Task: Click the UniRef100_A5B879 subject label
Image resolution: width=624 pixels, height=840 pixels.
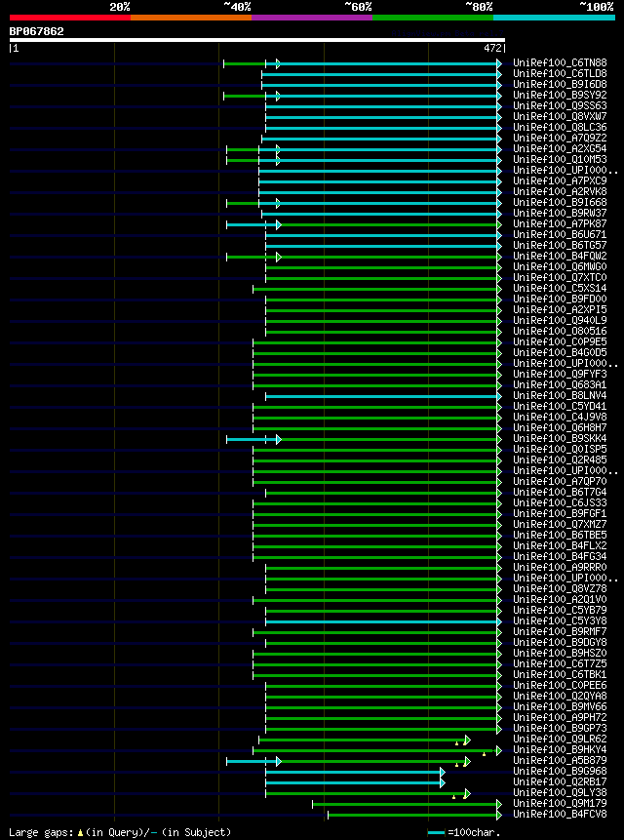Action: pyautogui.click(x=560, y=760)
